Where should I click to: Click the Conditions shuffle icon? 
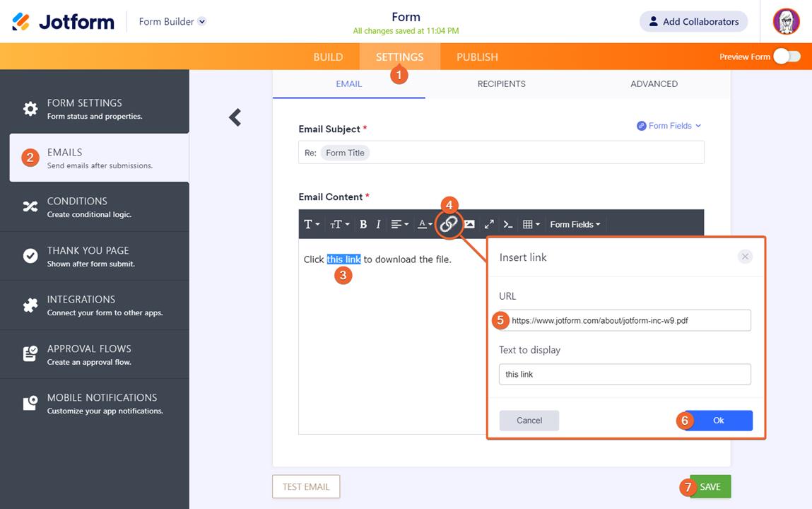(x=30, y=206)
